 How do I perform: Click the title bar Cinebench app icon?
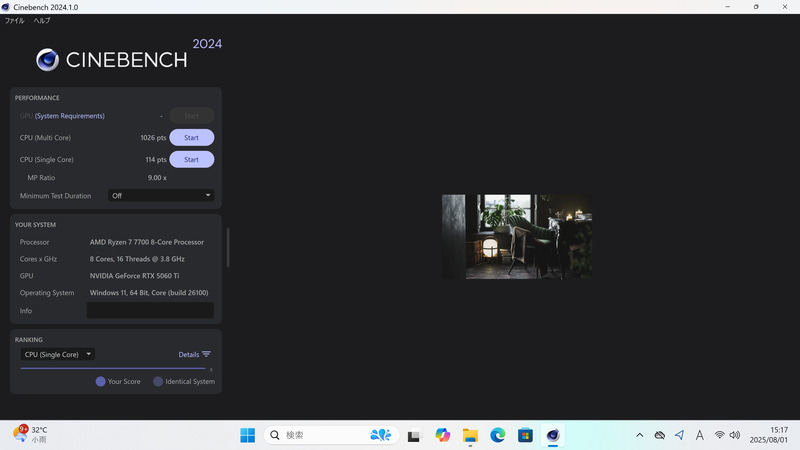coord(6,7)
